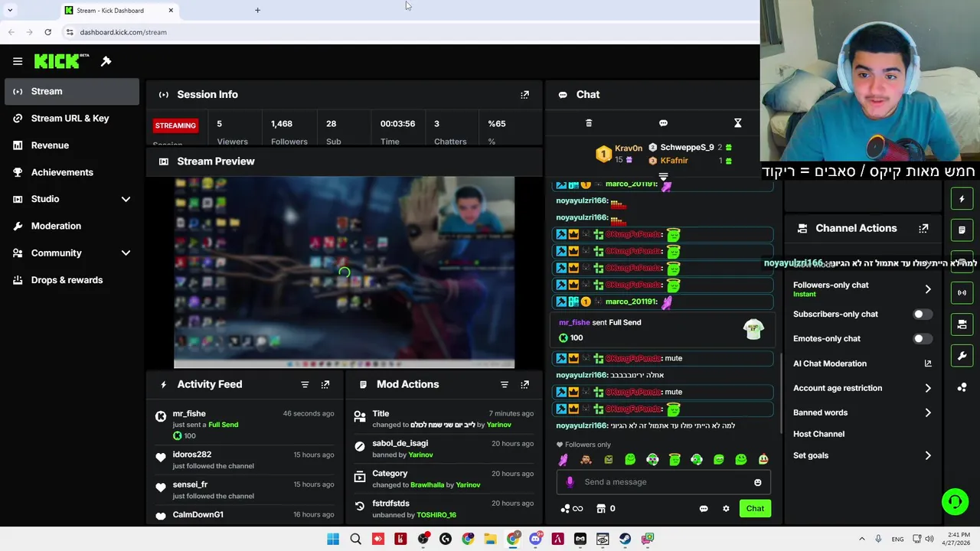Click the browser address bar URL
980x551 pixels.
(x=123, y=32)
